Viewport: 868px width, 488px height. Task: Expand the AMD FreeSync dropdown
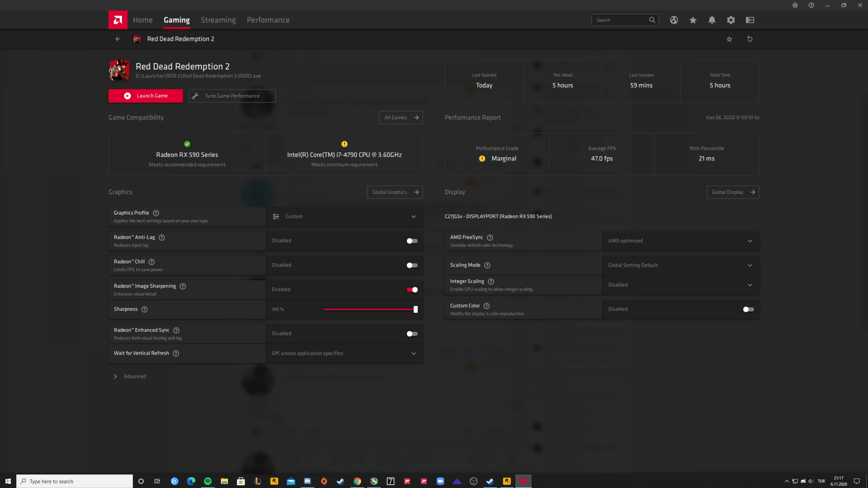pyautogui.click(x=680, y=241)
